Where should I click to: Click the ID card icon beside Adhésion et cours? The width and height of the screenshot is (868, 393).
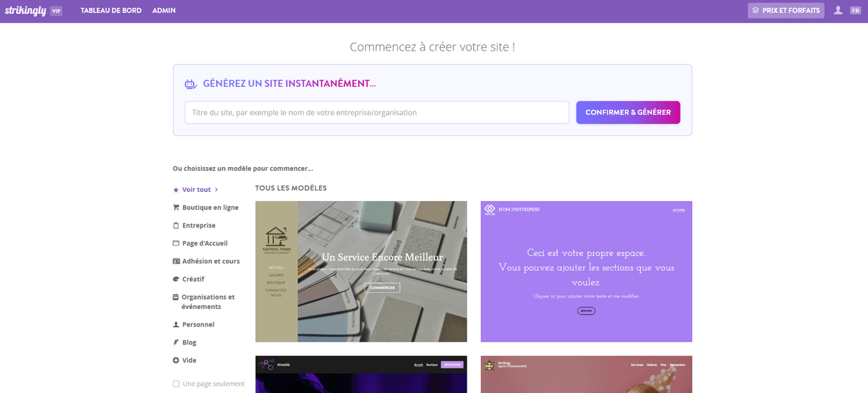coord(176,261)
